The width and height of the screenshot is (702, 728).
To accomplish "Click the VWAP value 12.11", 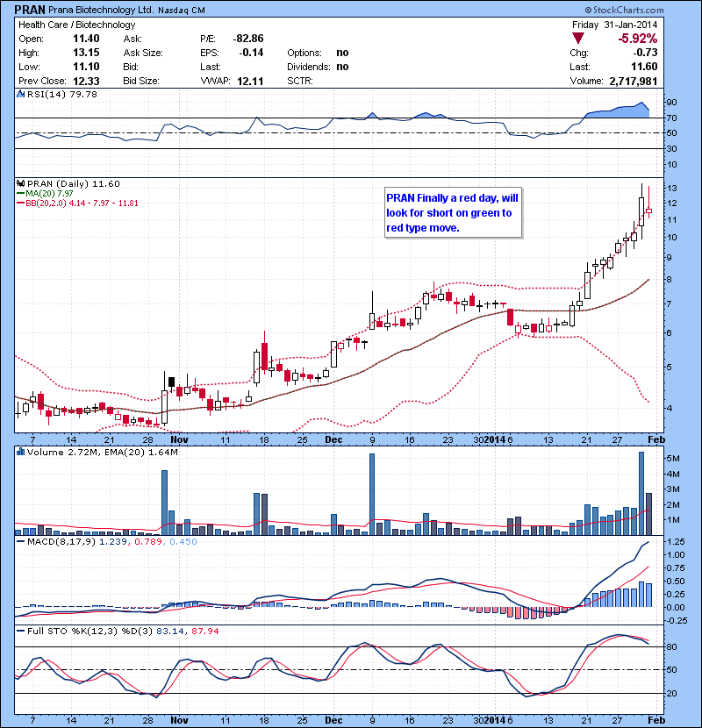I will (x=250, y=82).
